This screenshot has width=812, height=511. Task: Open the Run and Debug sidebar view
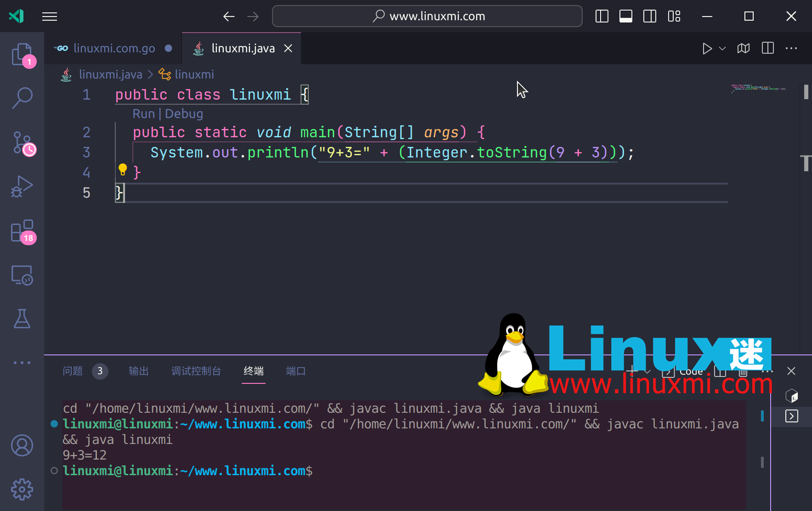point(22,186)
